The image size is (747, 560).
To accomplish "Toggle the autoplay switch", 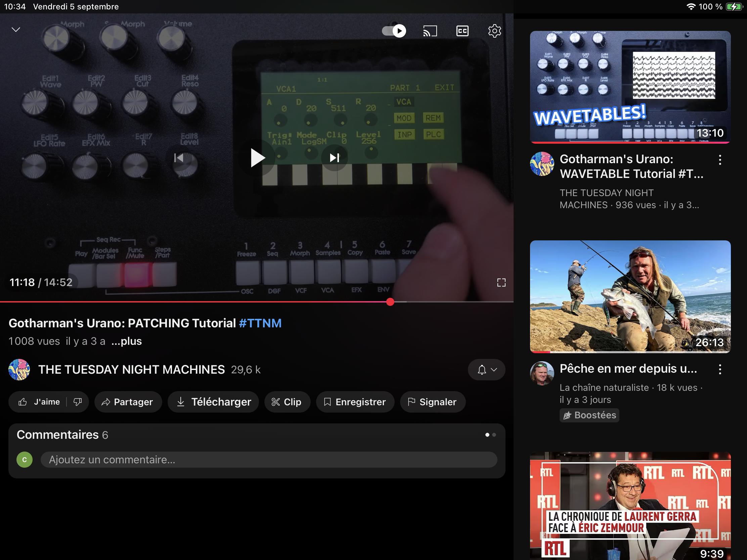I will point(394,31).
